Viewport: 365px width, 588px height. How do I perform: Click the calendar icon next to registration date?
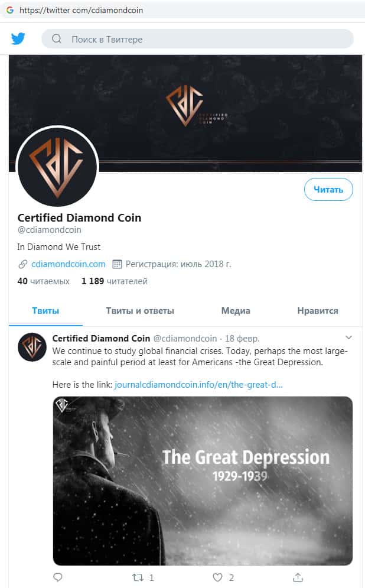pos(118,264)
